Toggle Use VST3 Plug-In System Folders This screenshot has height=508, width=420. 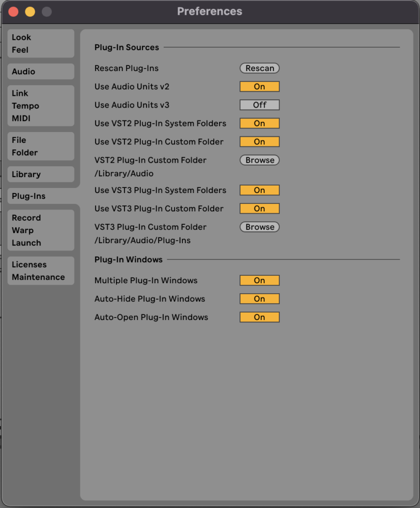pyautogui.click(x=259, y=190)
